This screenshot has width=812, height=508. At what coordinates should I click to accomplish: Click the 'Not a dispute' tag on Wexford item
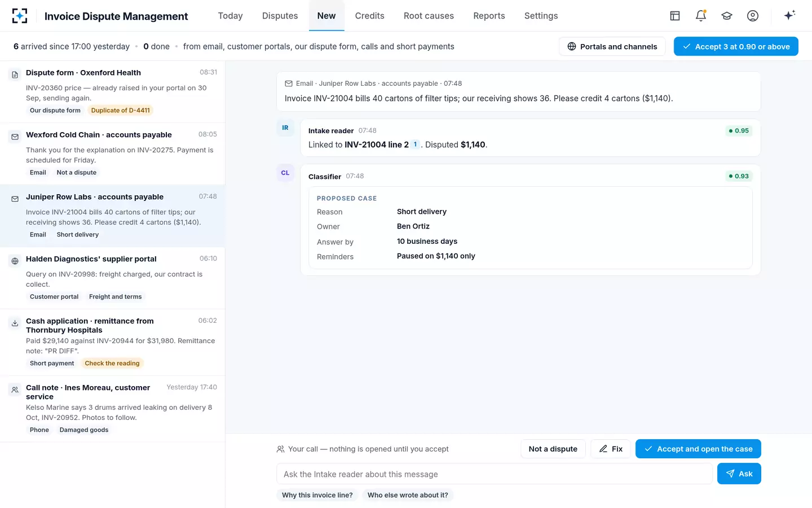click(77, 173)
